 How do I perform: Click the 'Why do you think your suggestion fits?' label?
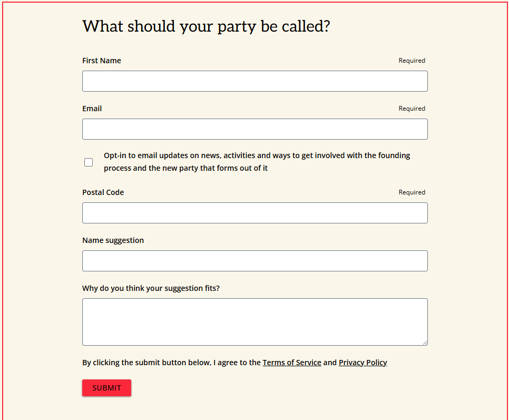pos(151,288)
